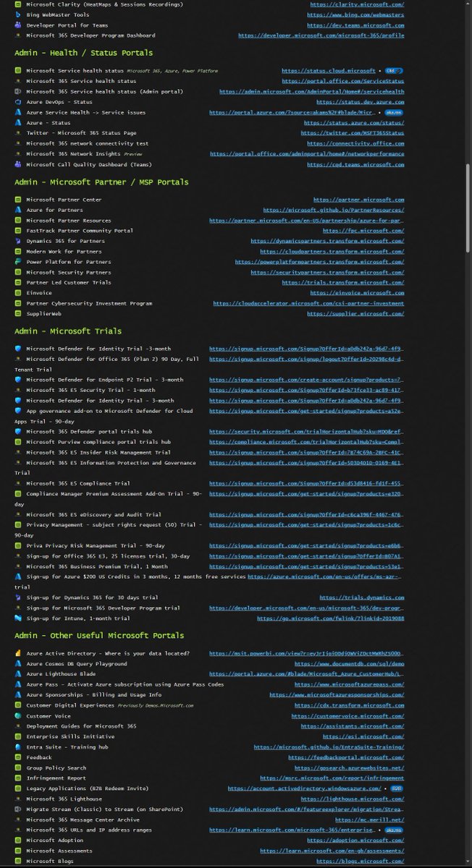Screen dimensions: 472x868
Task: Open the https://mc.merill.net/ link
Action: coord(368,820)
